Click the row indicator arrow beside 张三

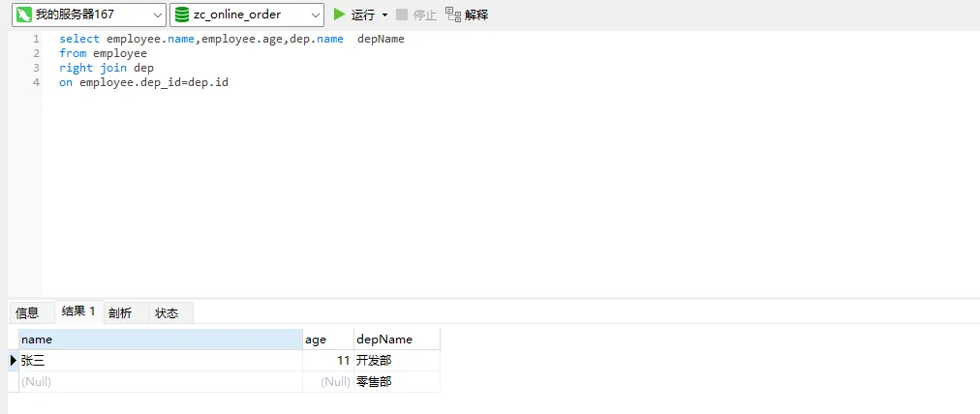click(13, 361)
